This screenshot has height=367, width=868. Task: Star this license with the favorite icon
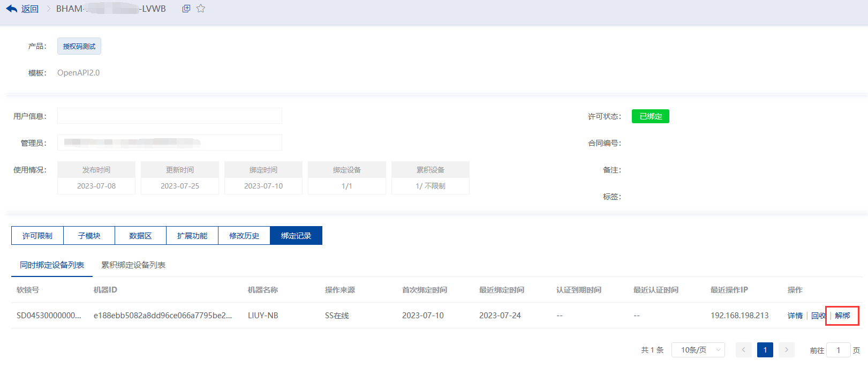pyautogui.click(x=201, y=9)
